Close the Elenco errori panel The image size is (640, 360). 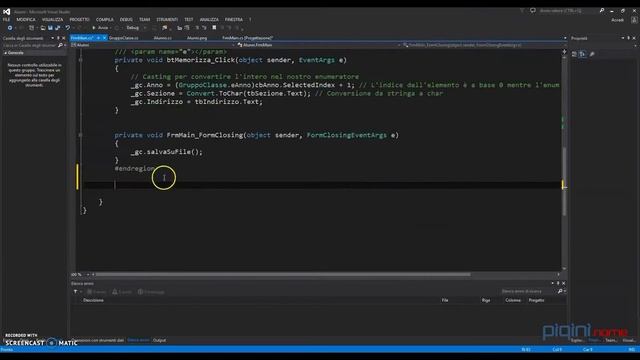564,283
